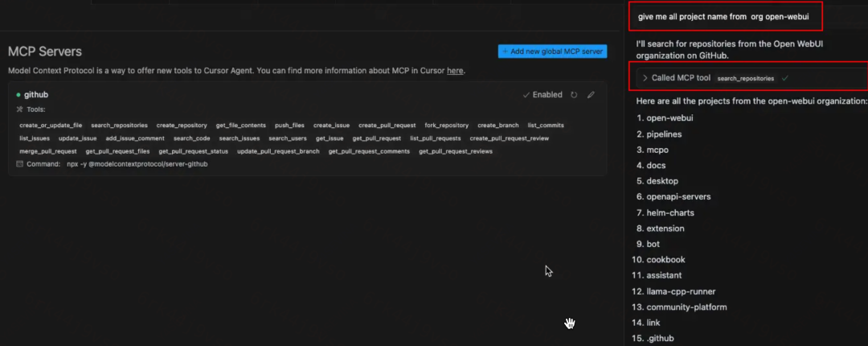Select the get_pull_request_reviews tool
This screenshot has width=868, height=346.
point(456,150)
